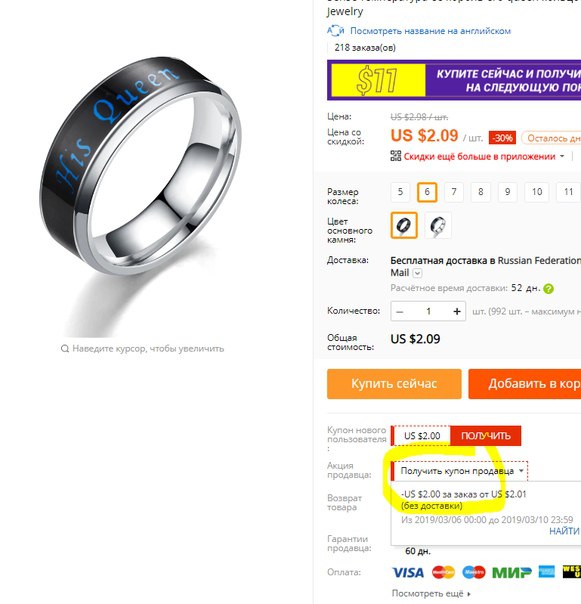Click the magnifier icon under the ring photo

pos(65,349)
